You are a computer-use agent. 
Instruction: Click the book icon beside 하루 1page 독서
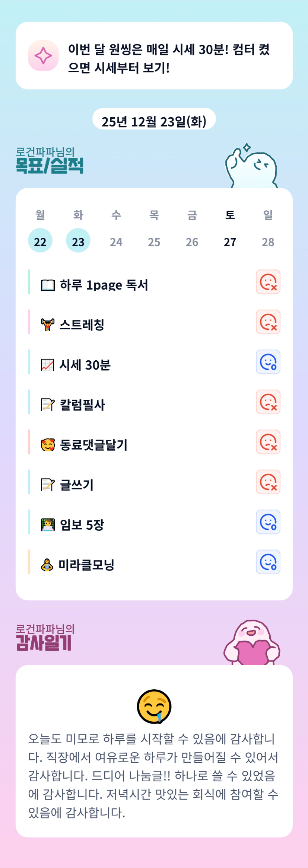point(48,285)
